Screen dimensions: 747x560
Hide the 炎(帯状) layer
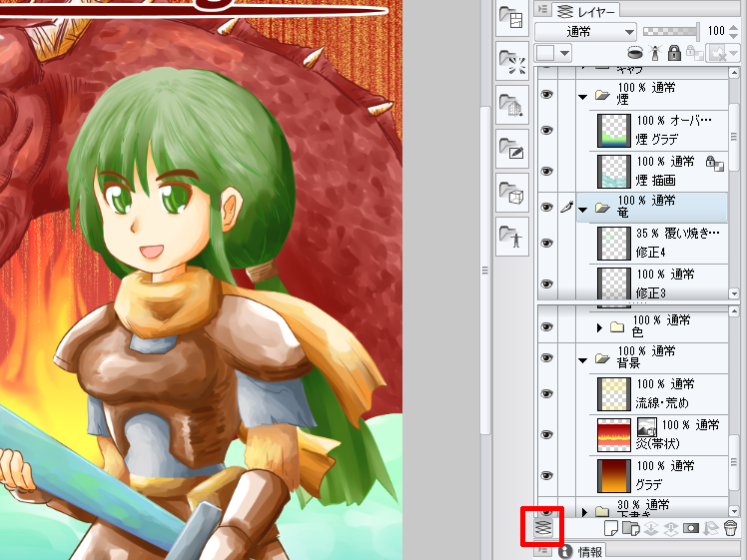[547, 434]
